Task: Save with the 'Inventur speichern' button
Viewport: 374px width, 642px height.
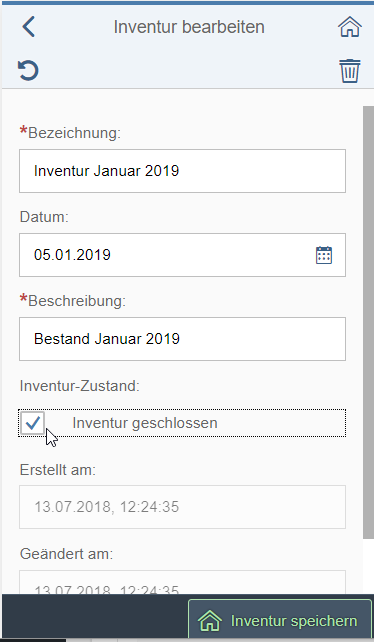Action: coord(280,619)
